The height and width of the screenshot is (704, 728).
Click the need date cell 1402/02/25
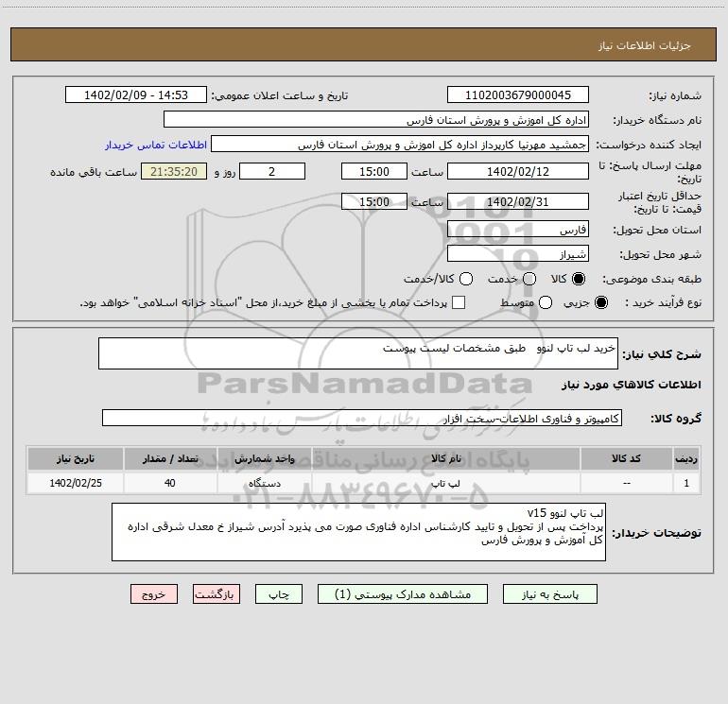click(76, 483)
